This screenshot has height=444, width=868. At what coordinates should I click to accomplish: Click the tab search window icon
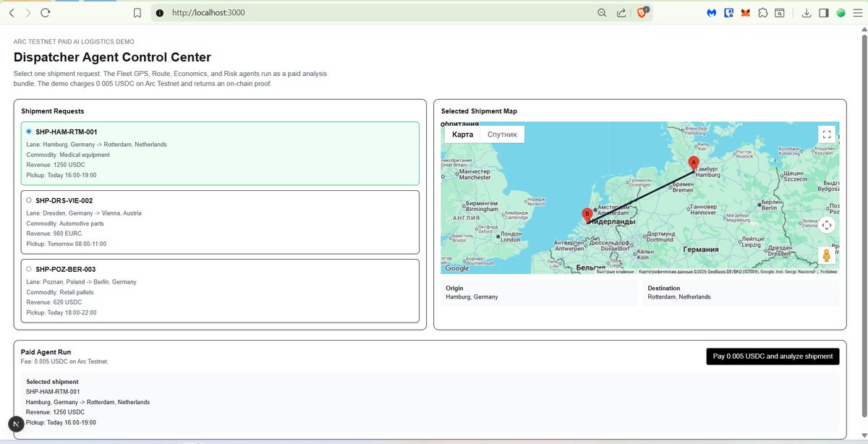[x=780, y=12]
